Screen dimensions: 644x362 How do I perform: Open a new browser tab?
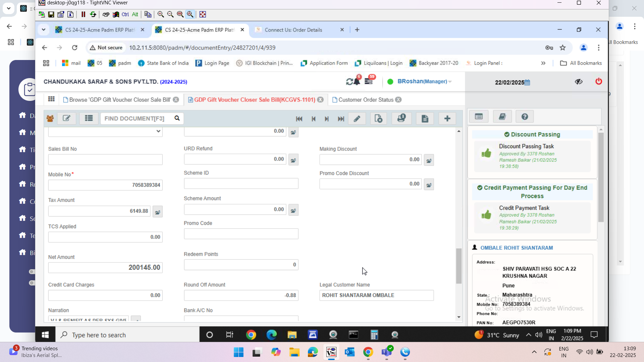pos(357,30)
